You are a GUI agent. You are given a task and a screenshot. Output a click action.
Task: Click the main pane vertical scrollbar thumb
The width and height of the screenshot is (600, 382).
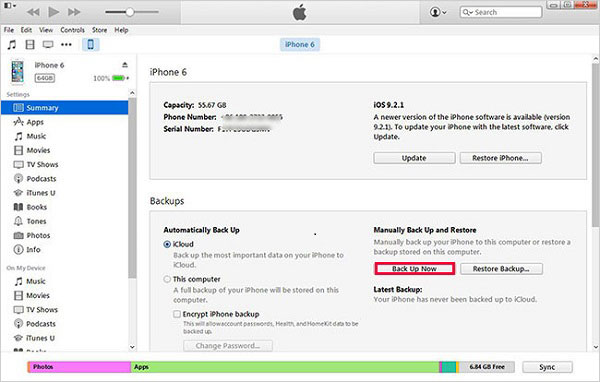(x=596, y=145)
